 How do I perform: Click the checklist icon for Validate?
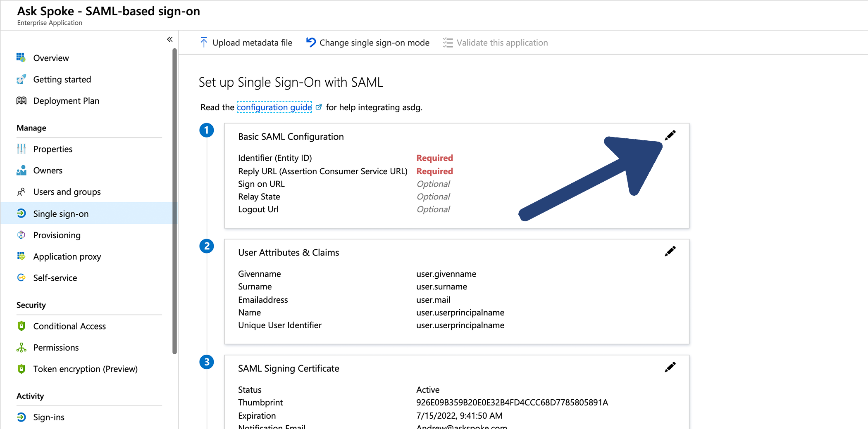pos(448,43)
